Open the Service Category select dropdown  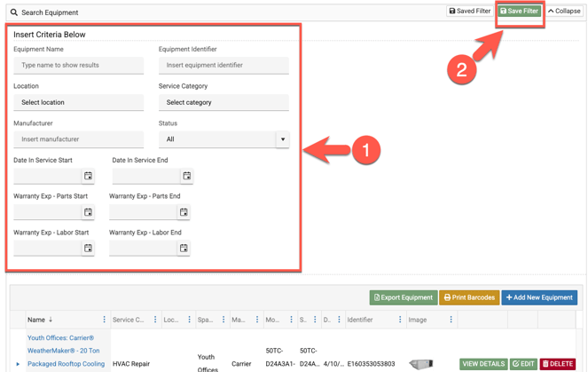click(223, 102)
